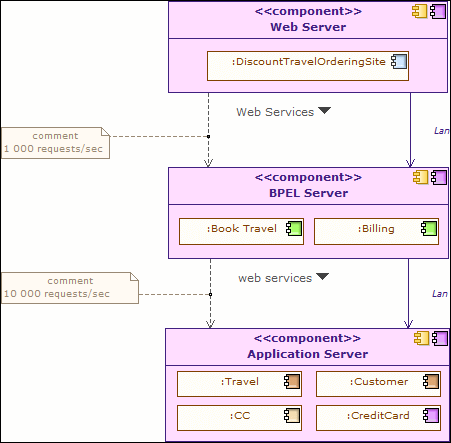Click the triangle beside lowercase web services
The width and height of the screenshot is (451, 443).
coord(322,276)
